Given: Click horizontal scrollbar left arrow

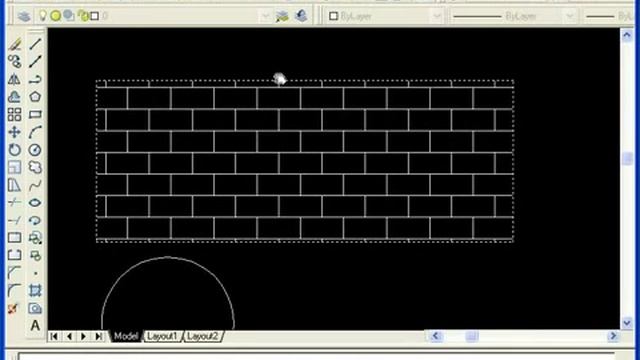Looking at the screenshot, I should pos(435,336).
